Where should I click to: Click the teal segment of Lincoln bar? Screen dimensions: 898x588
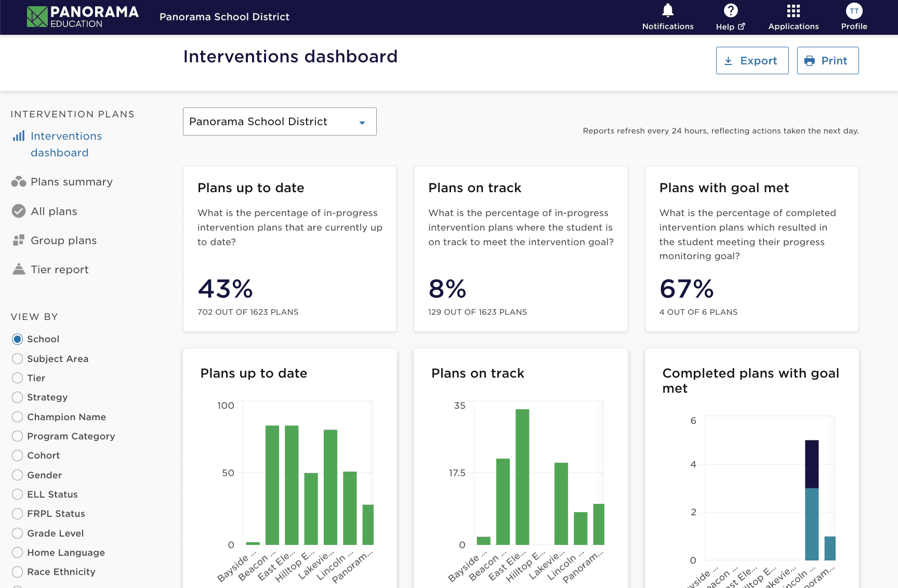point(812,524)
